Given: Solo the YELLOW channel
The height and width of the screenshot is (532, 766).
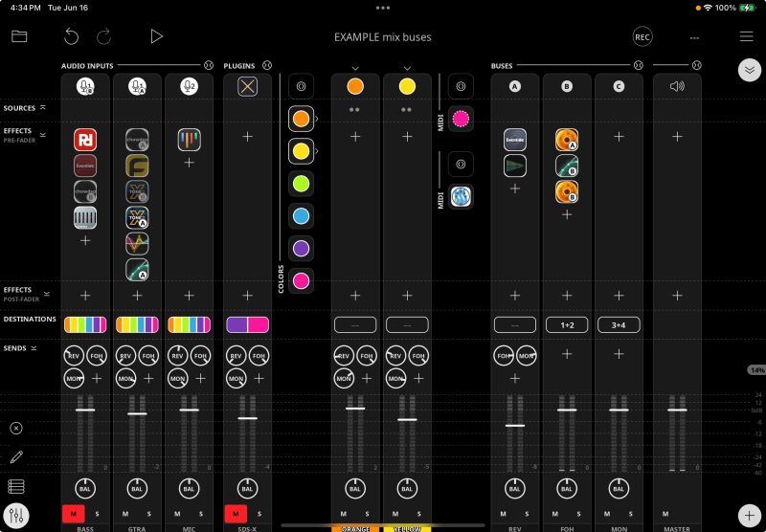Looking at the screenshot, I should pos(418,514).
